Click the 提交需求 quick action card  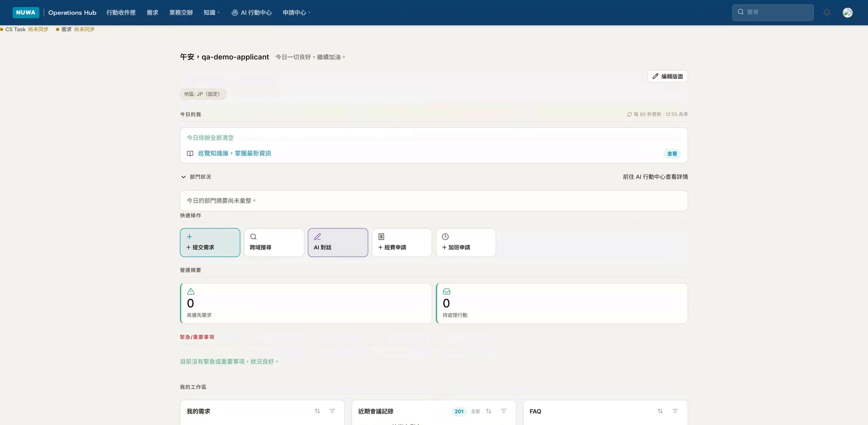click(x=210, y=242)
